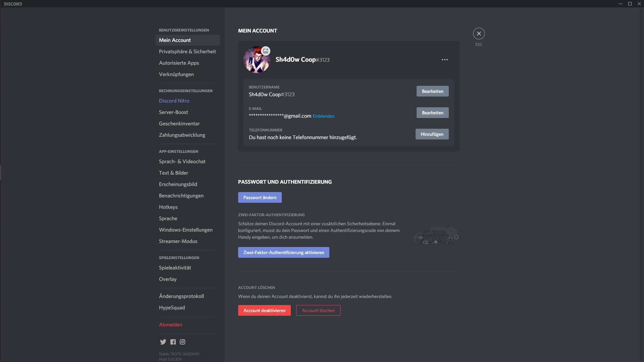
Task: Click the upload avatar image badge
Action: coord(266,51)
